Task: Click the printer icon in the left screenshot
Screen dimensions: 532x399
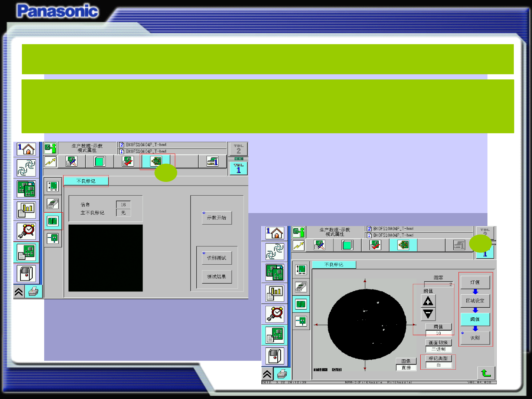Action: 33,291
